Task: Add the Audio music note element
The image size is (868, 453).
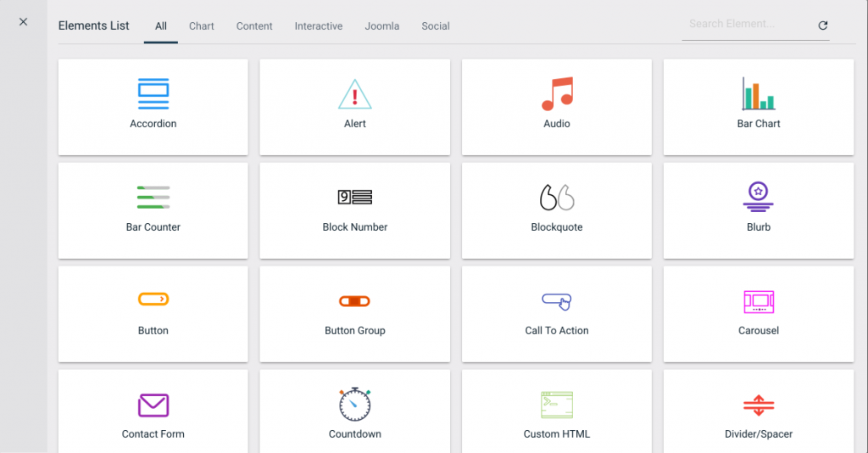Action: pos(557,93)
